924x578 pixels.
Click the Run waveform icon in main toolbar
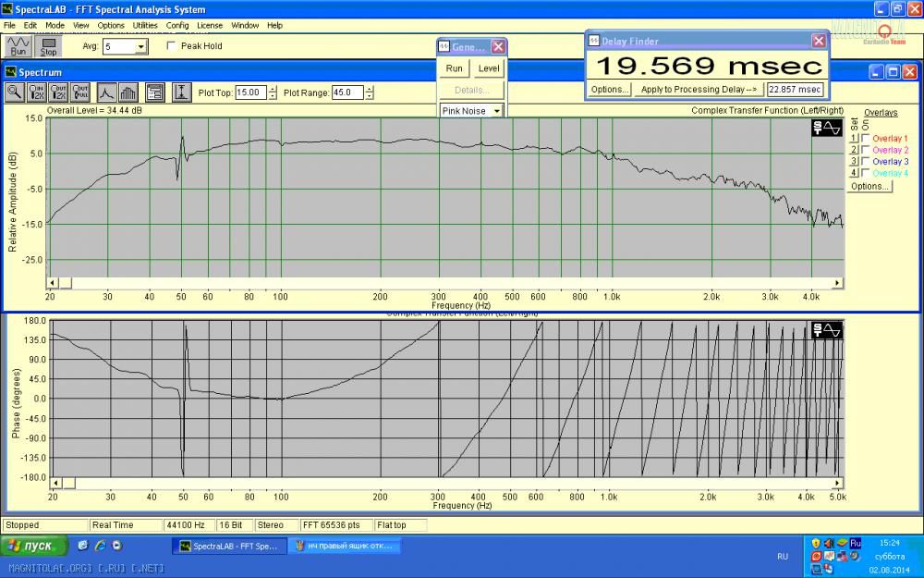(x=18, y=46)
